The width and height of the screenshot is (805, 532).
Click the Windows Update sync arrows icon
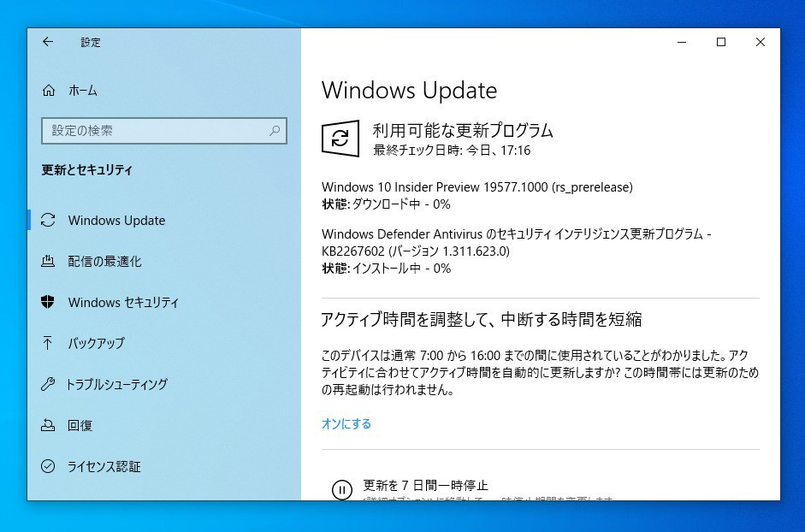(48, 220)
